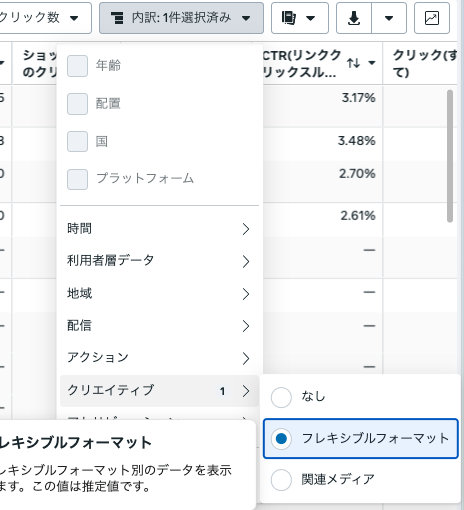Sort by the CTR column arrows icon

(x=353, y=63)
